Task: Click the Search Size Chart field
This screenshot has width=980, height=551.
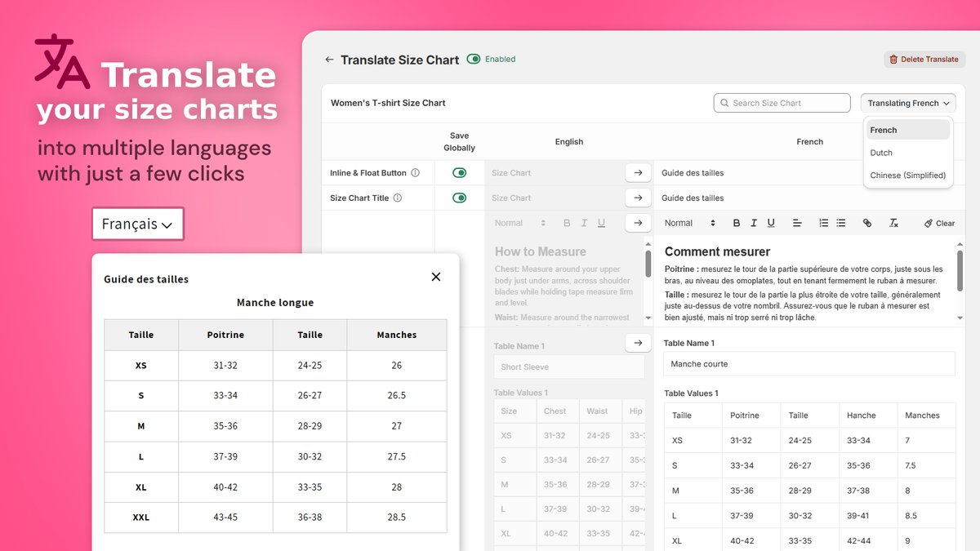Action: pos(782,103)
